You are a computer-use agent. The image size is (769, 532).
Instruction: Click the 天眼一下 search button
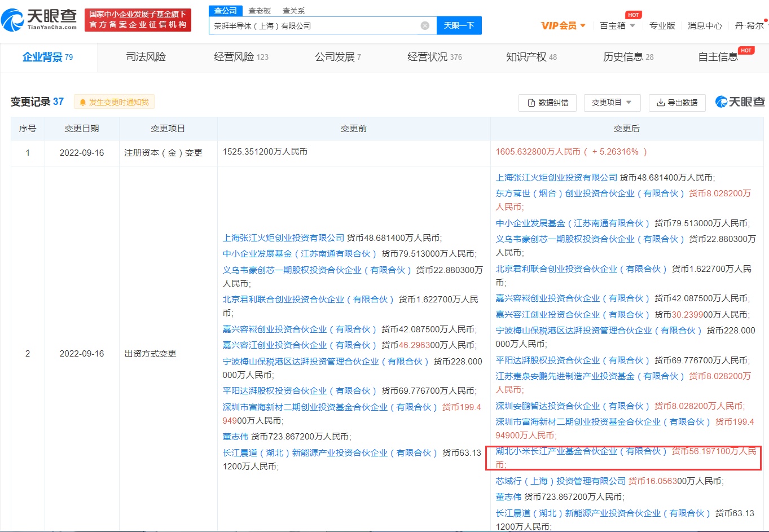(459, 25)
